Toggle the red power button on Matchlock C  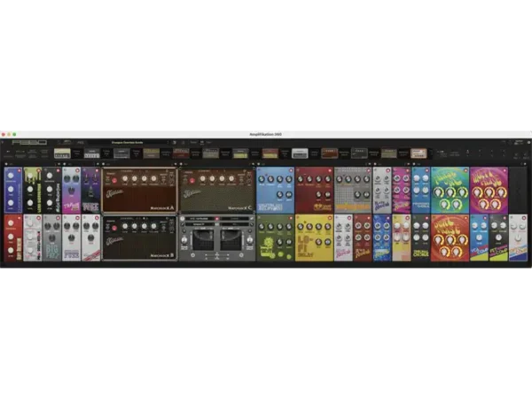coord(192,181)
